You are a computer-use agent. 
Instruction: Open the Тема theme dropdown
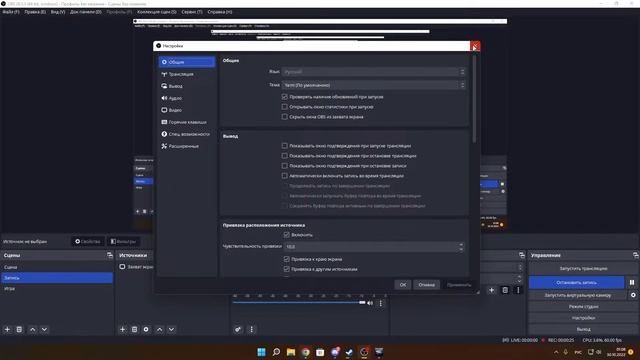[x=373, y=85]
